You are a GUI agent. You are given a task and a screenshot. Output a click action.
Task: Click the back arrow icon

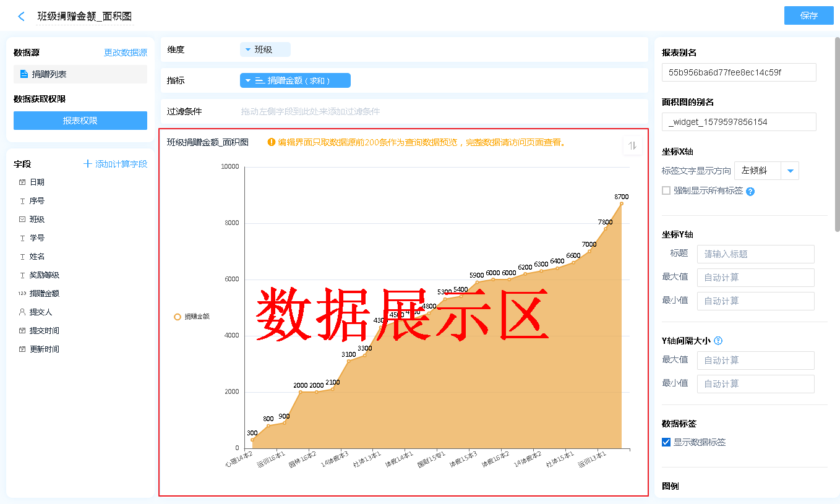(22, 17)
